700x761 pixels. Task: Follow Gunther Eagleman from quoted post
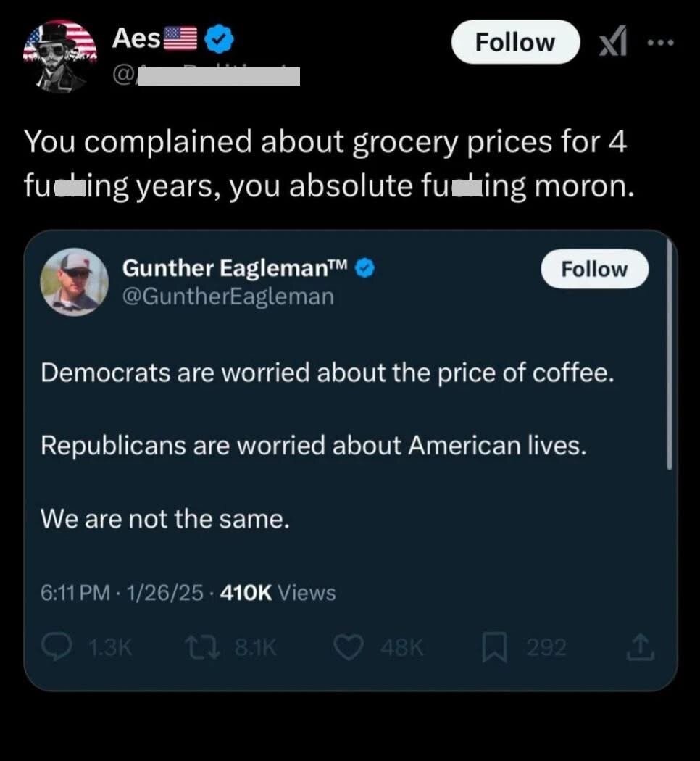(x=594, y=269)
